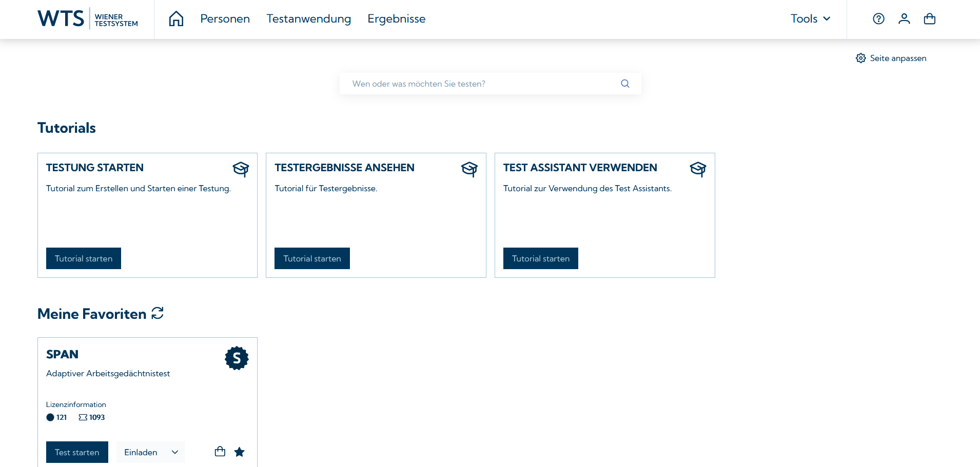This screenshot has height=467, width=980.
Task: Open the shopping bag in header
Action: (929, 19)
